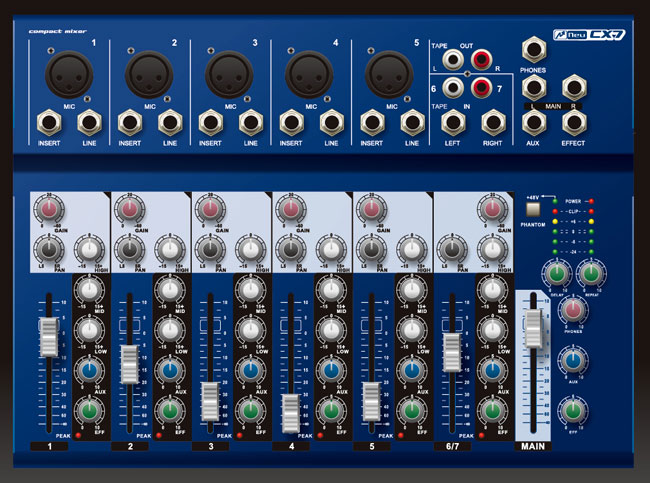Click the EFFECT output jack

(575, 124)
